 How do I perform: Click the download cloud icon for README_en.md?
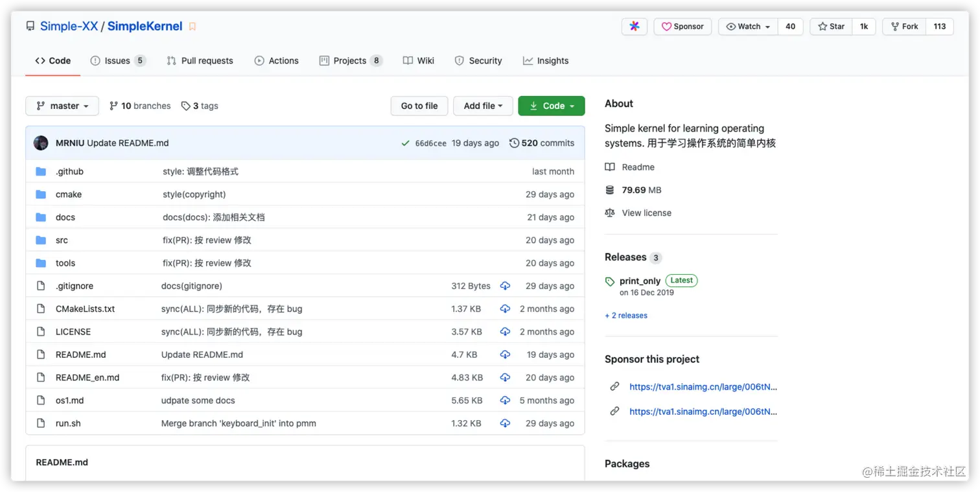pyautogui.click(x=505, y=378)
